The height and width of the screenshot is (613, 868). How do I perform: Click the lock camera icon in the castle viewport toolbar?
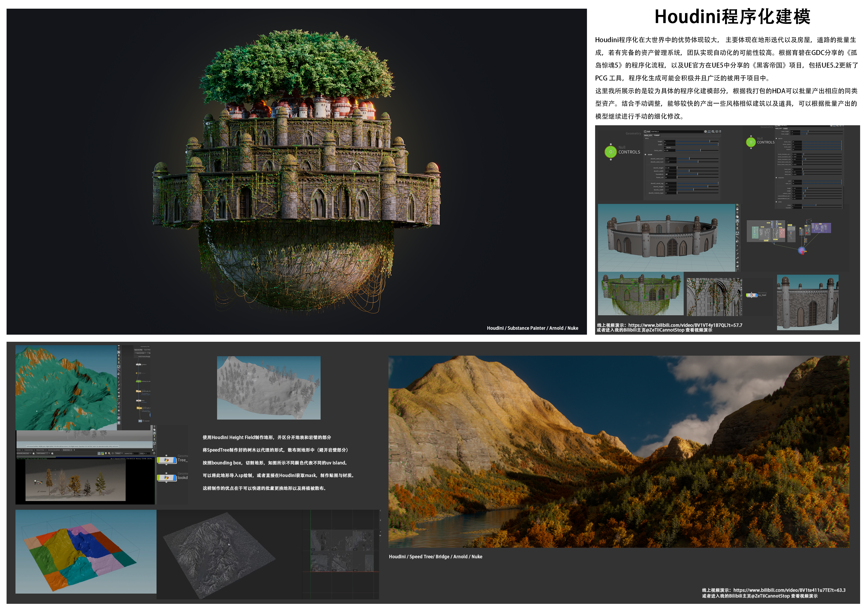coord(737,209)
